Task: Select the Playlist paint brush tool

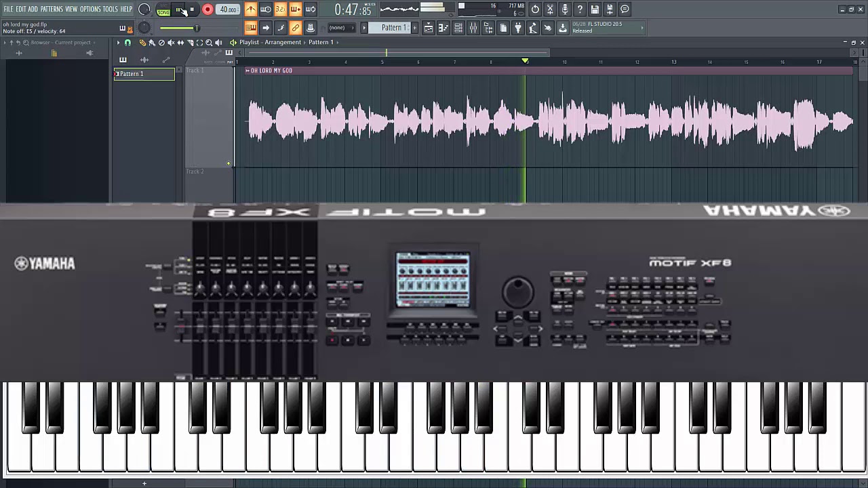Action: (x=152, y=43)
